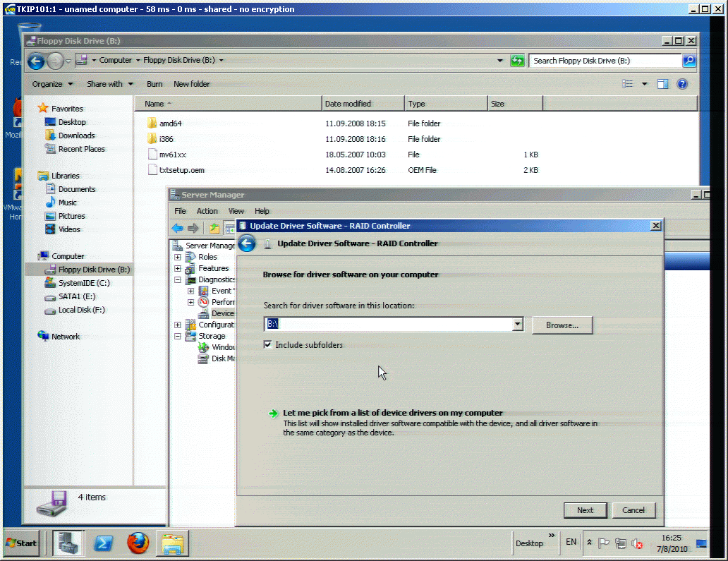Screen dimensions: 728x561
Task: Open address bar history dropdown arrow
Action: click(x=500, y=61)
